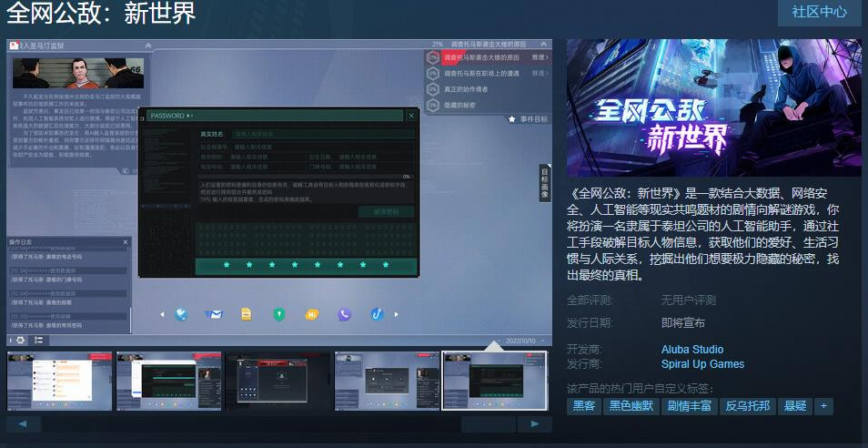The image size is (868, 448).
Task: Click the password asterisk result bar
Action: 306,266
